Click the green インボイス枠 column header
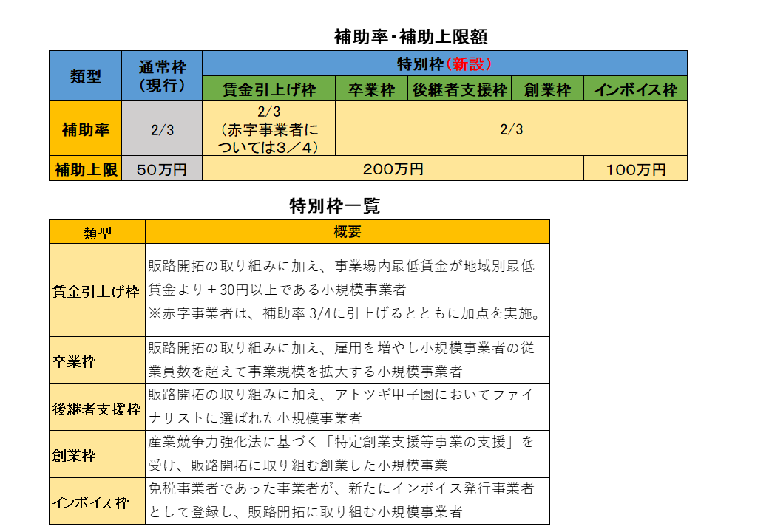 [x=636, y=89]
